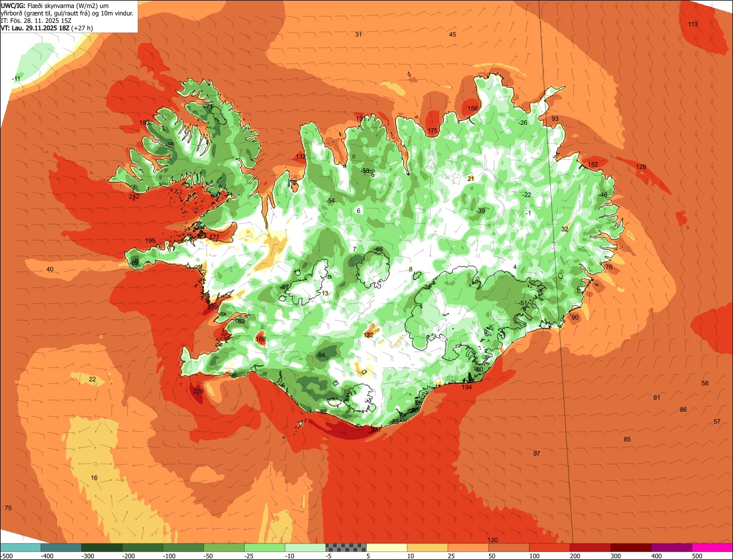This screenshot has height=560, width=733.
Task: Click the legend swatch between 10 and 25
Action: (427, 547)
